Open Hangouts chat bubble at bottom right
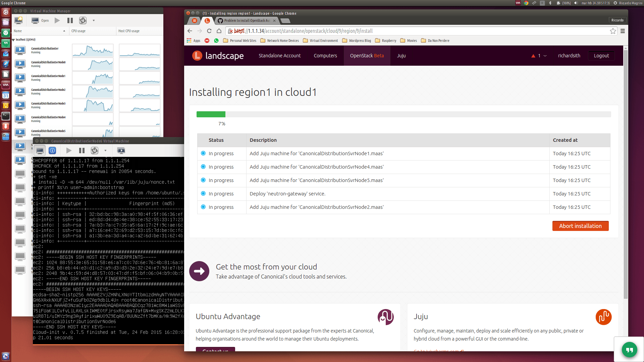Screen dimensions: 644x362 629,350
